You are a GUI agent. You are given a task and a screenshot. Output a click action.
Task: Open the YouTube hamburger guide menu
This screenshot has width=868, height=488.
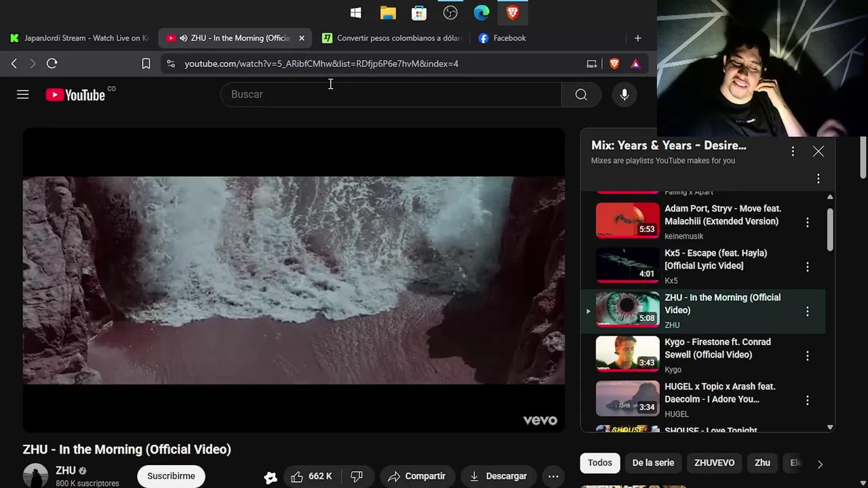23,95
